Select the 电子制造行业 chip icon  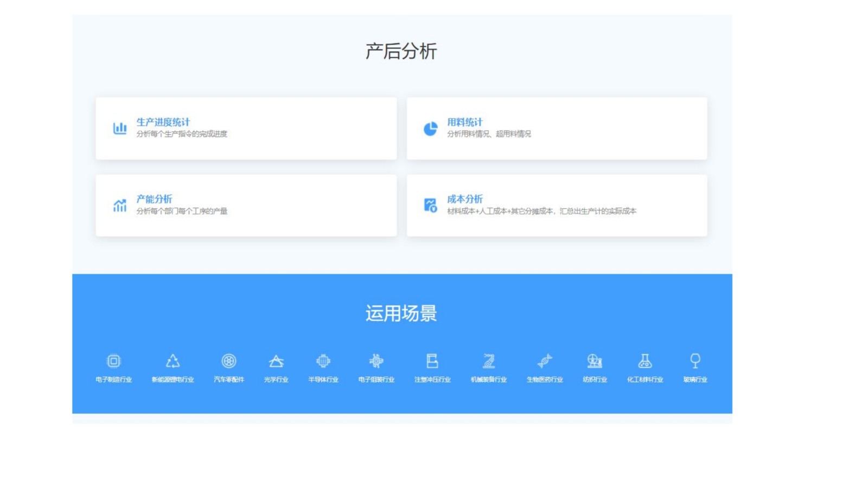click(114, 361)
